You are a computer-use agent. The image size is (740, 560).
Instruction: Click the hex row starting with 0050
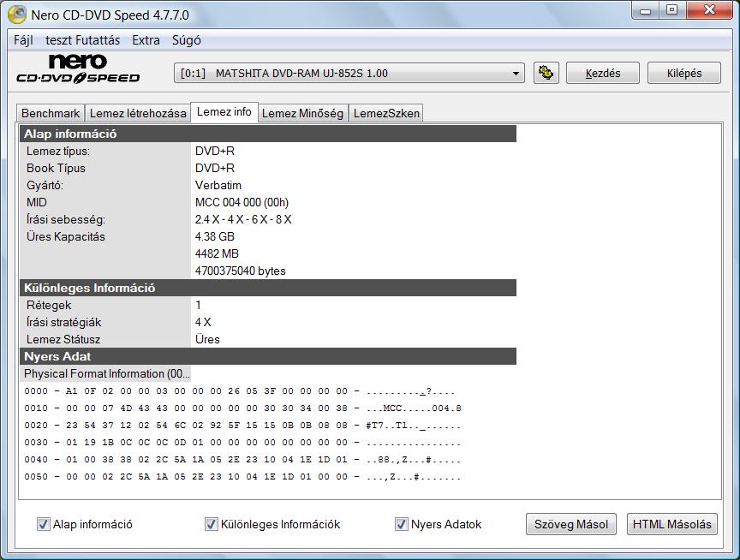(242, 476)
